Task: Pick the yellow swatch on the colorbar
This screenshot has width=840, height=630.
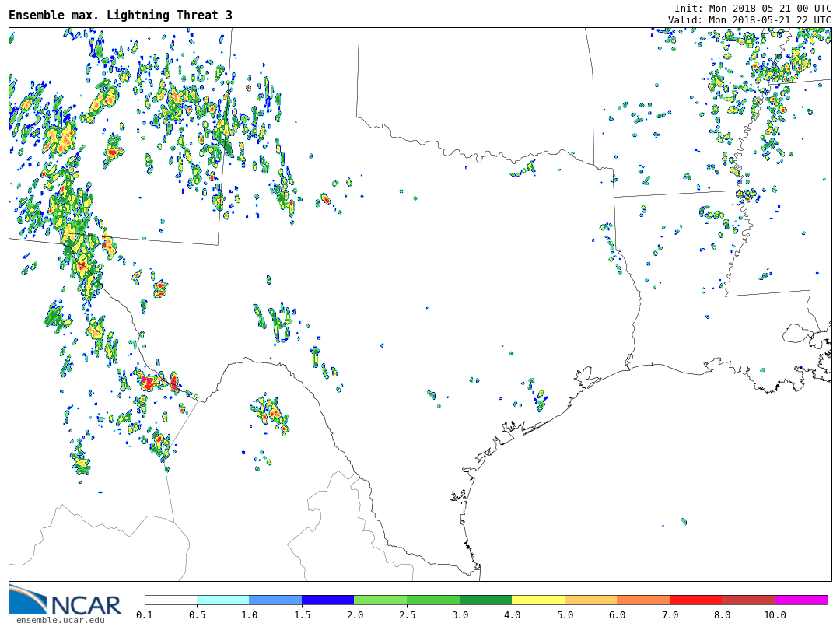Action: 538,600
